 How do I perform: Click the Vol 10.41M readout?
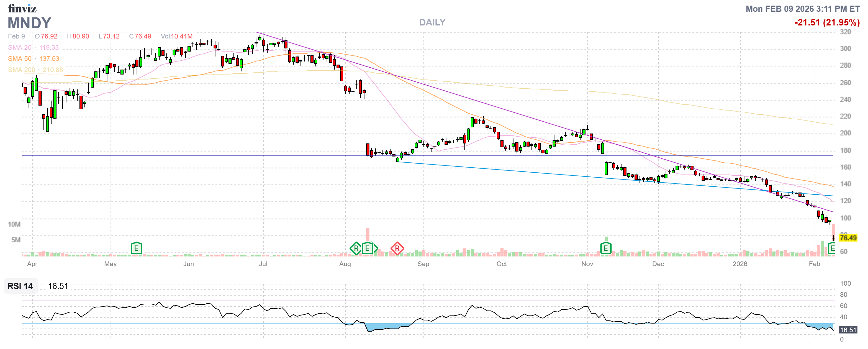(x=177, y=36)
